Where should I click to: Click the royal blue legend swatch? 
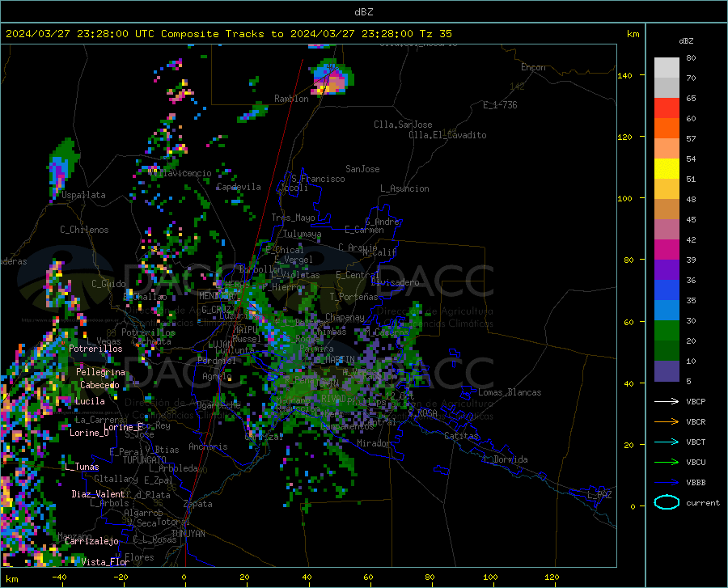pyautogui.click(x=667, y=290)
